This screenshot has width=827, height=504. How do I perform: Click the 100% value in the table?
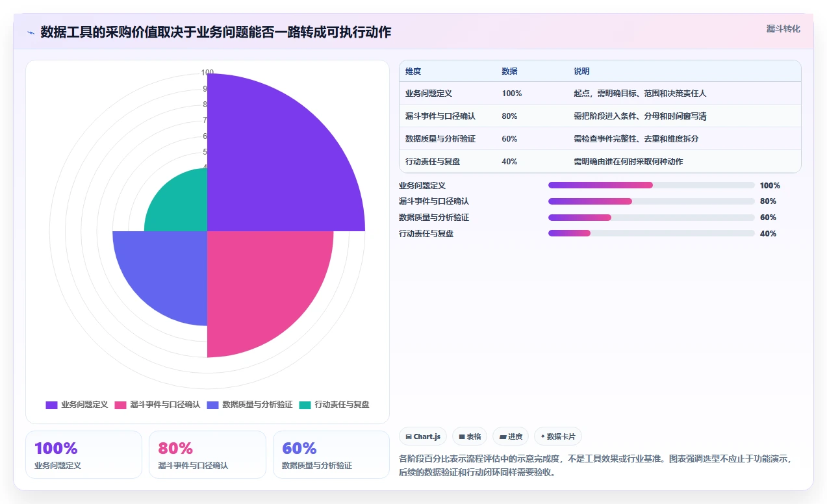pos(512,94)
